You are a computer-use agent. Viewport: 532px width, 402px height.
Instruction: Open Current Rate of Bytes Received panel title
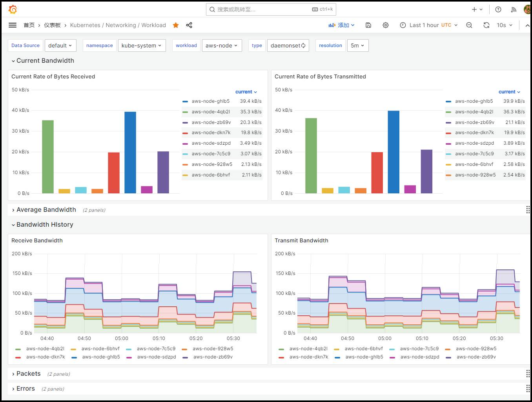pos(53,76)
